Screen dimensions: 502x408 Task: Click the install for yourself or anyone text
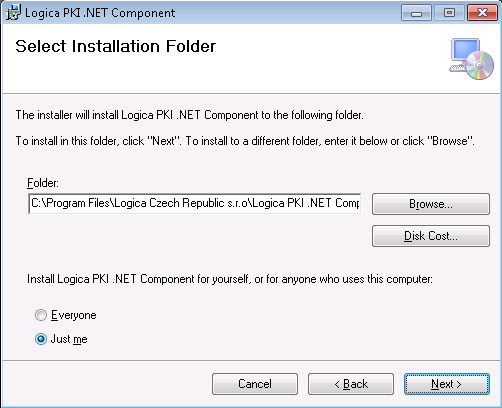coord(230,279)
